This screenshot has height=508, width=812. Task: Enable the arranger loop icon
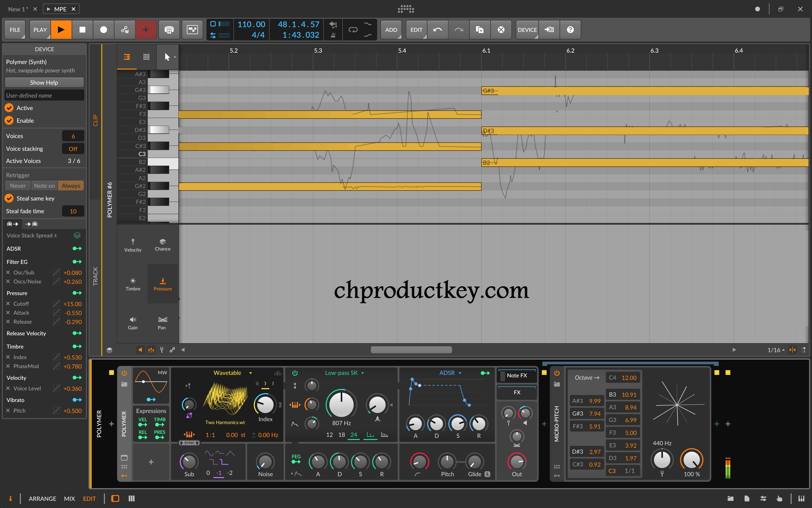click(353, 30)
